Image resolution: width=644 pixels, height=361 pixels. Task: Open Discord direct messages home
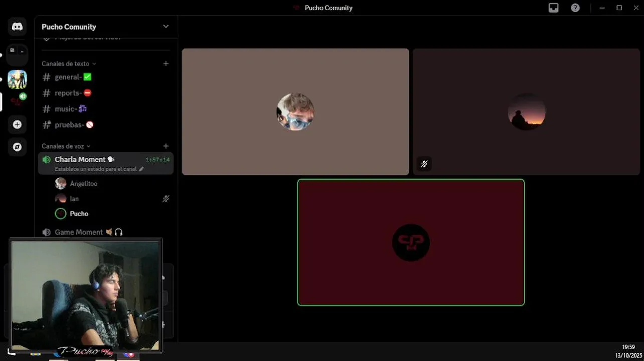tap(17, 27)
